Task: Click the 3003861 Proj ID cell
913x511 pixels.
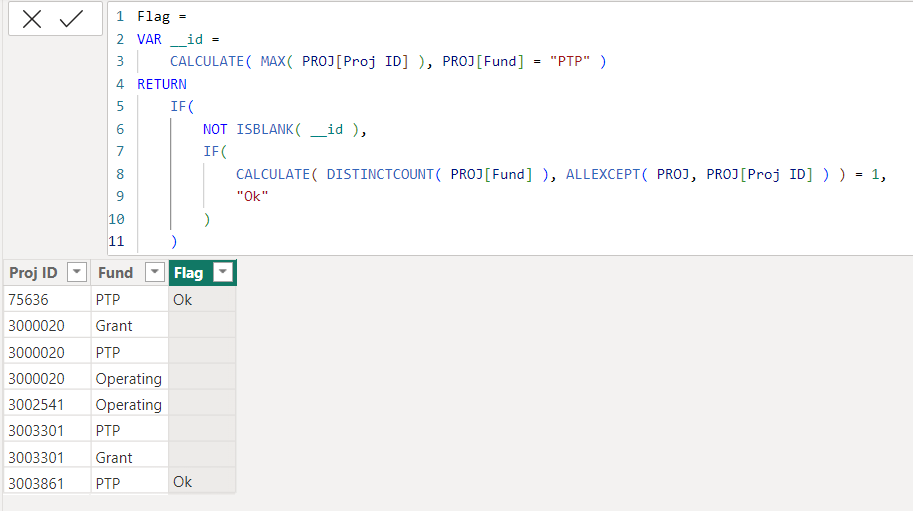Action: coord(47,483)
